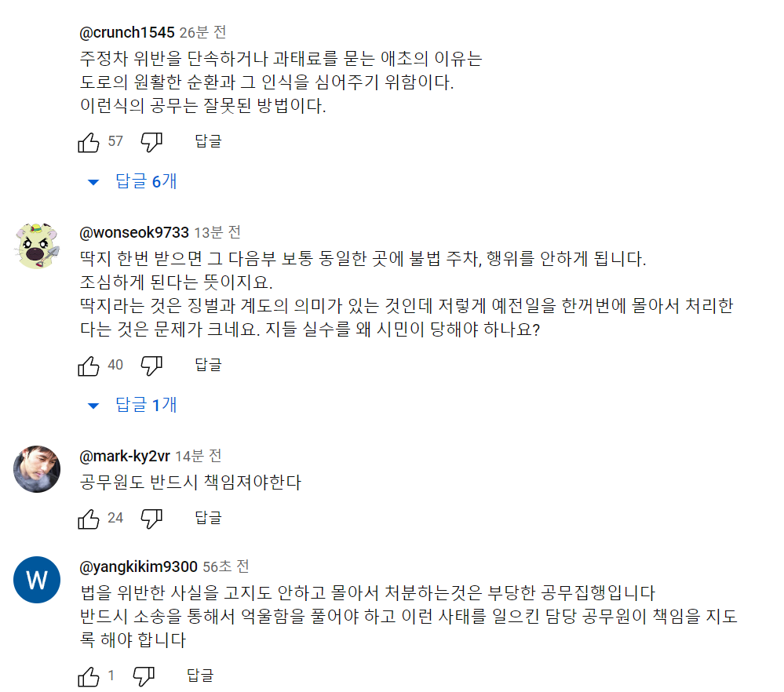Open the '56초 전' comment timestamp

226,566
